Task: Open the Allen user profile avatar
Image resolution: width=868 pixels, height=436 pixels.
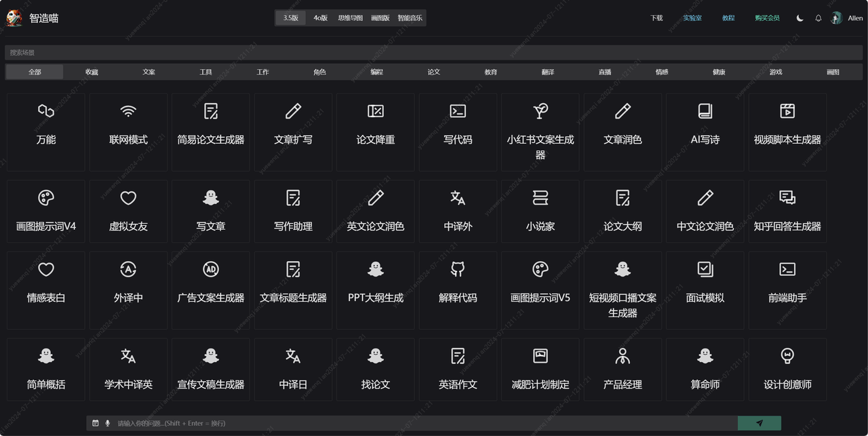Action: click(837, 18)
